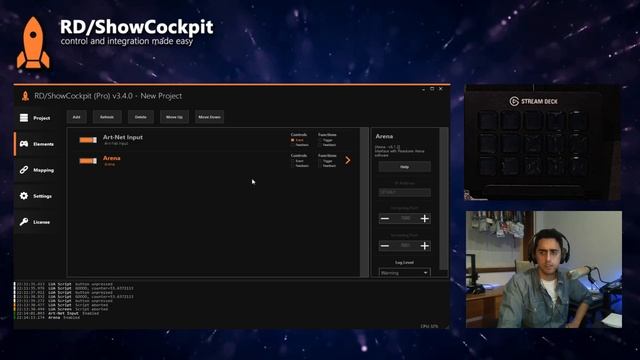Toggle Arena Controls Event checkbox

point(293,161)
